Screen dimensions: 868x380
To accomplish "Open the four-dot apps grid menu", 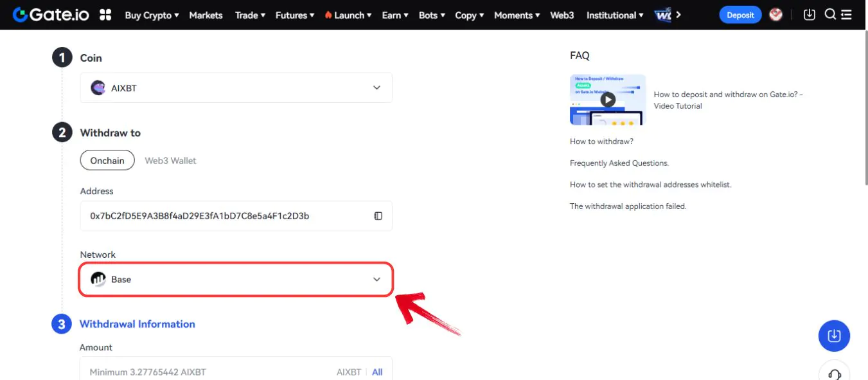I will [105, 15].
